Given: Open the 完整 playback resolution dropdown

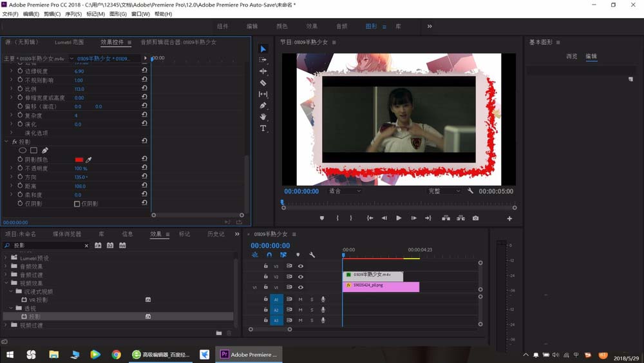Looking at the screenshot, I should [444, 191].
